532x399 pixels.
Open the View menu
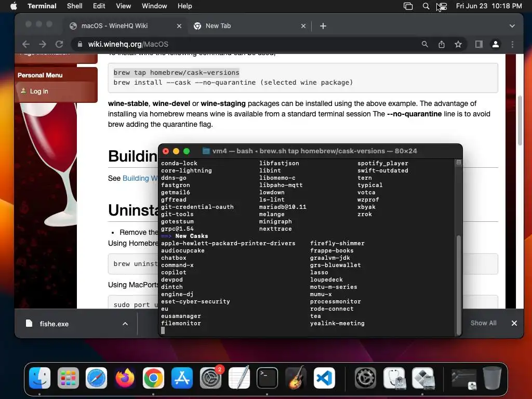[x=123, y=6]
